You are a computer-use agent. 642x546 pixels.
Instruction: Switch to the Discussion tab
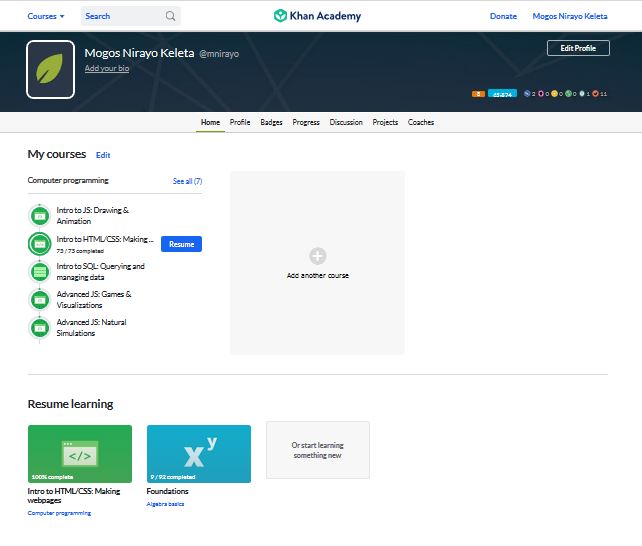click(346, 122)
